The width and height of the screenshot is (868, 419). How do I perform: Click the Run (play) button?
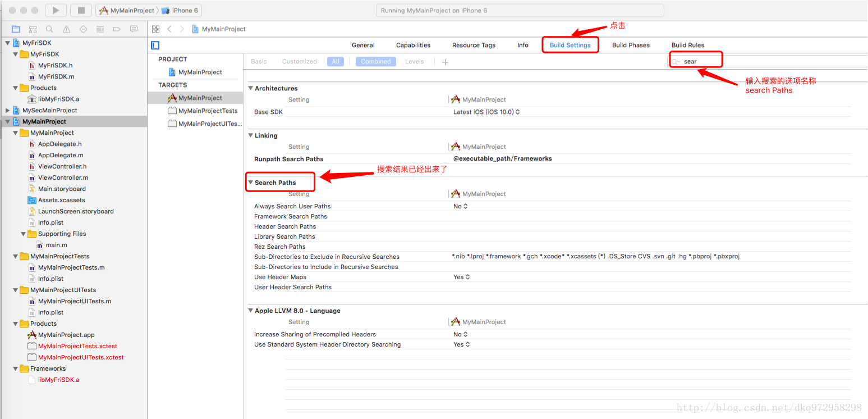click(56, 10)
